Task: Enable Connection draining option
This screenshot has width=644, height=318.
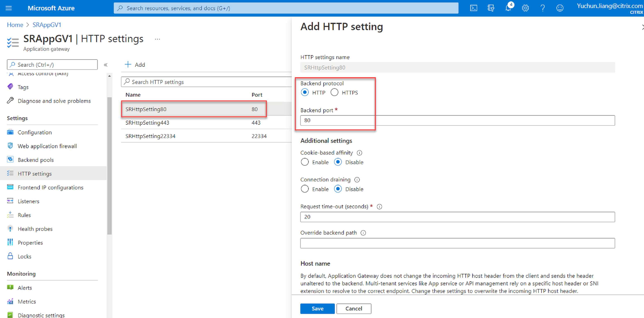Action: click(304, 189)
